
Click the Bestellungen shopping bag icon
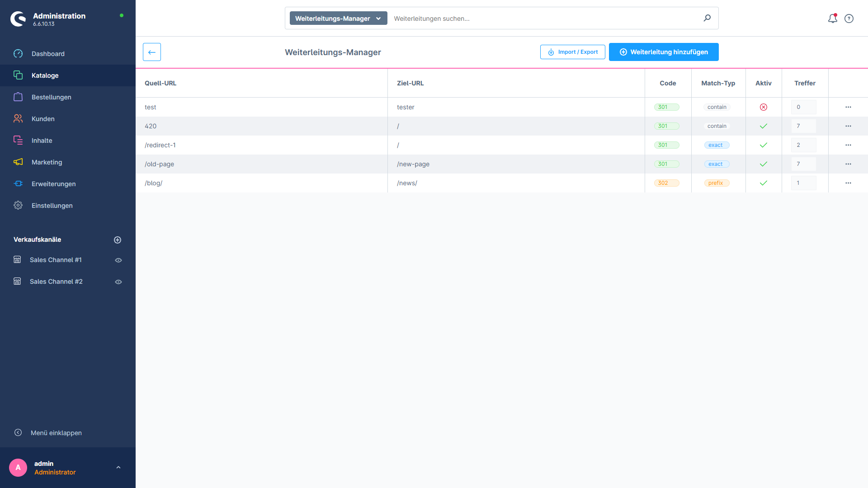click(18, 97)
